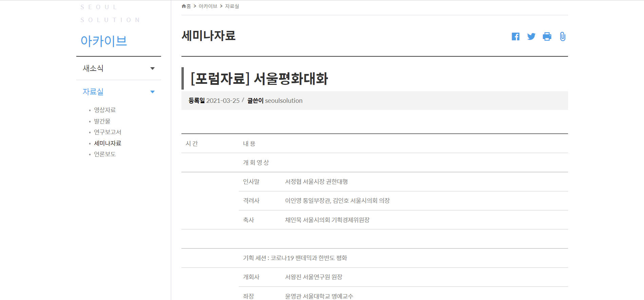Screen dimensions: 644x300
Task: Open the 발간물 submenu link
Action: point(102,121)
